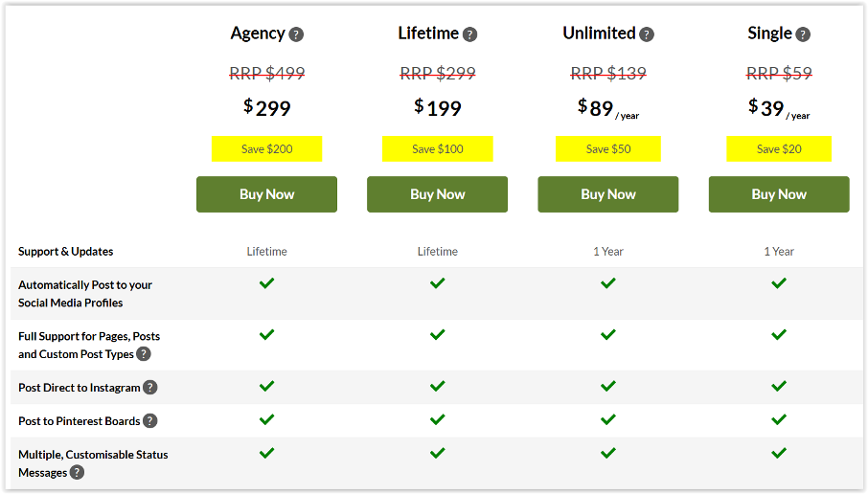Select the Agency plan heading
Viewport: 868px width, 494px height.
pos(258,34)
